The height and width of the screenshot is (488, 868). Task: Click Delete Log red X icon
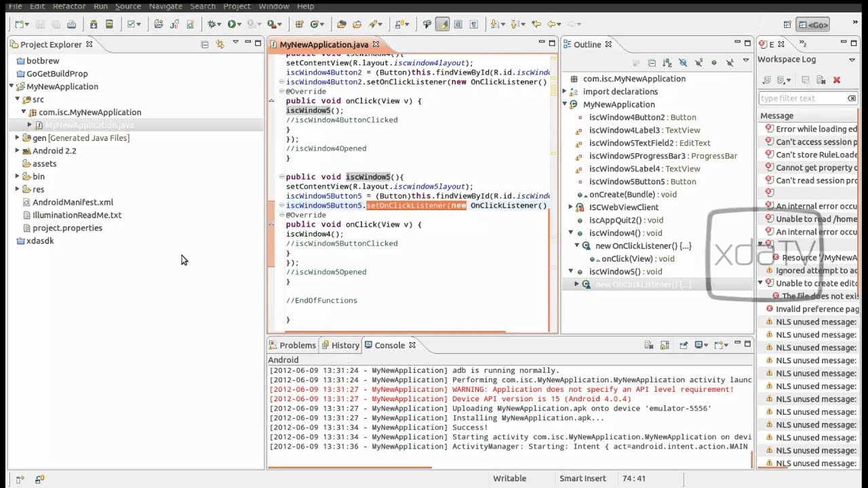click(836, 80)
